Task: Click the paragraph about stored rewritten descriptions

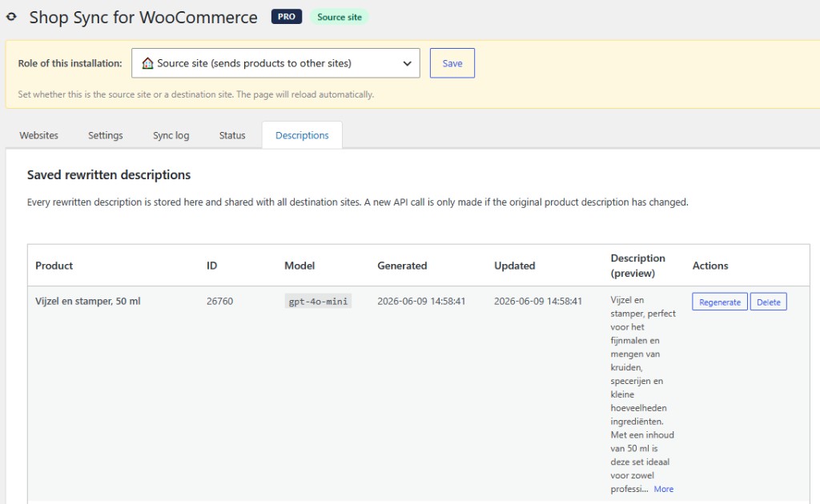Action: [358, 202]
